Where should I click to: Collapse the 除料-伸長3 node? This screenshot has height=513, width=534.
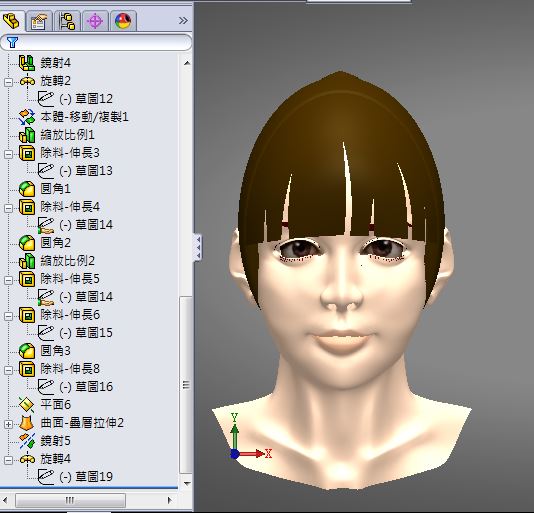coord(9,154)
